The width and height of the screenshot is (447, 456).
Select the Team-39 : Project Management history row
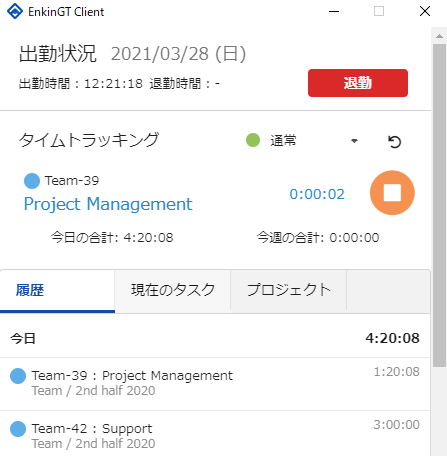point(215,384)
